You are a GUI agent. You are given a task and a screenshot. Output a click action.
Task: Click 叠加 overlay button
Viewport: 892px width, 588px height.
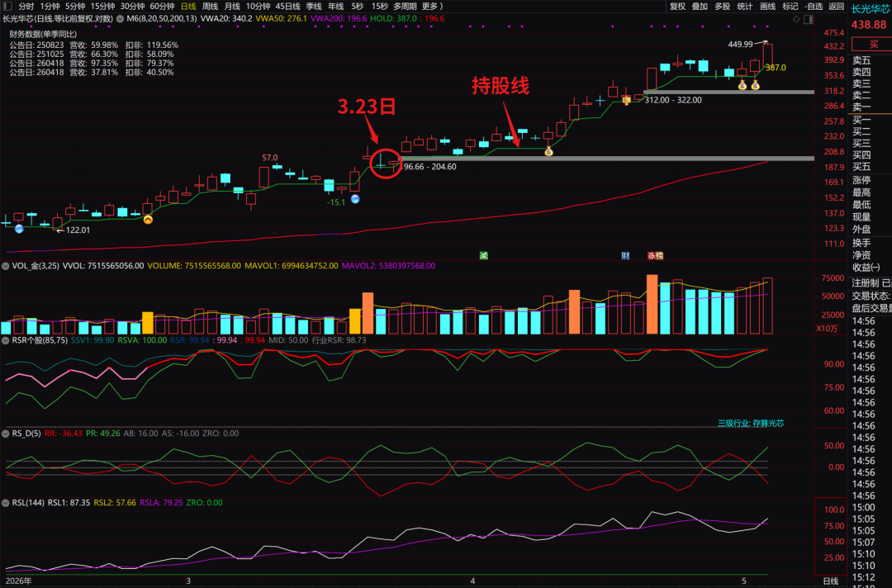pos(700,7)
